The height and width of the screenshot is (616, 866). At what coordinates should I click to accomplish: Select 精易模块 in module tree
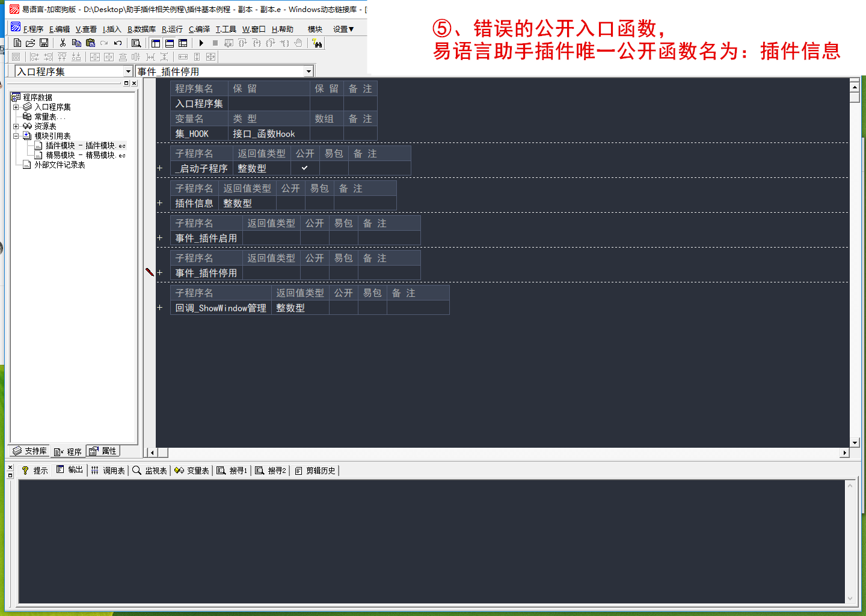click(x=60, y=155)
